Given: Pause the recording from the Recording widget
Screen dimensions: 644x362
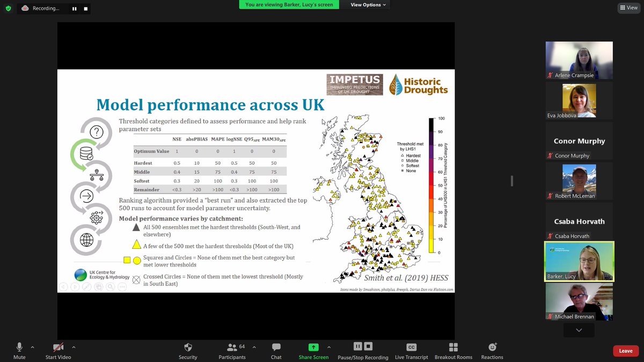Looking at the screenshot, I should [x=74, y=8].
